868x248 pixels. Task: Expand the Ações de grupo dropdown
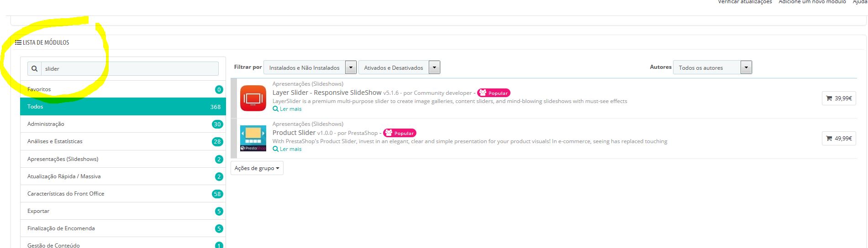tap(257, 168)
